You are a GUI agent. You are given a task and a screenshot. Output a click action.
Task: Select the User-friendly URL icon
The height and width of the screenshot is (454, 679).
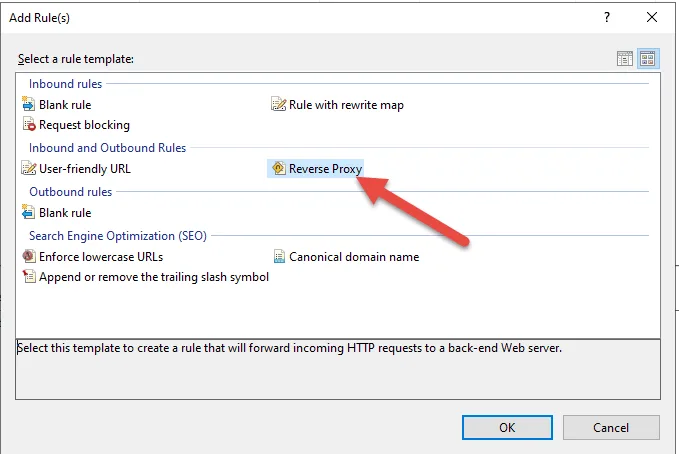[x=28, y=169]
